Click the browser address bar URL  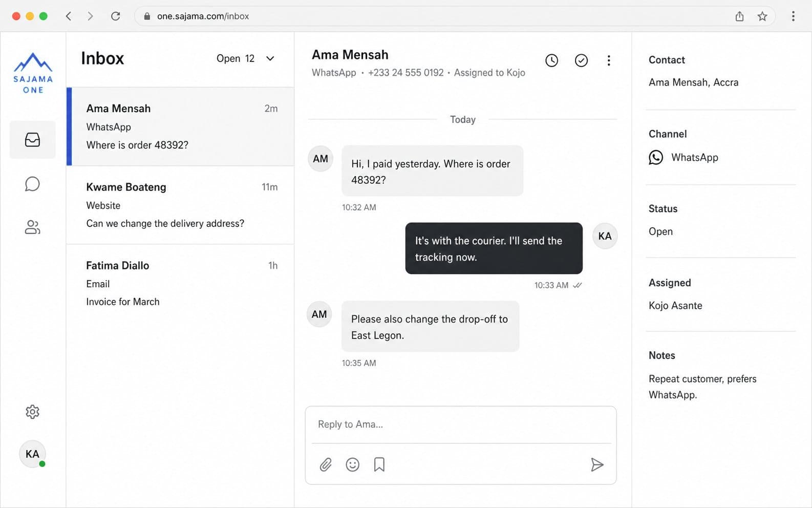pyautogui.click(x=203, y=16)
